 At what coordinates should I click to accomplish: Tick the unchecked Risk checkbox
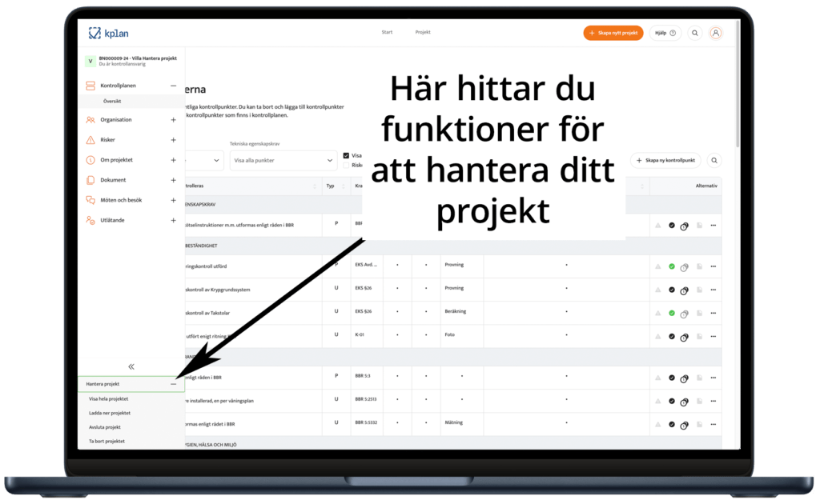click(346, 165)
